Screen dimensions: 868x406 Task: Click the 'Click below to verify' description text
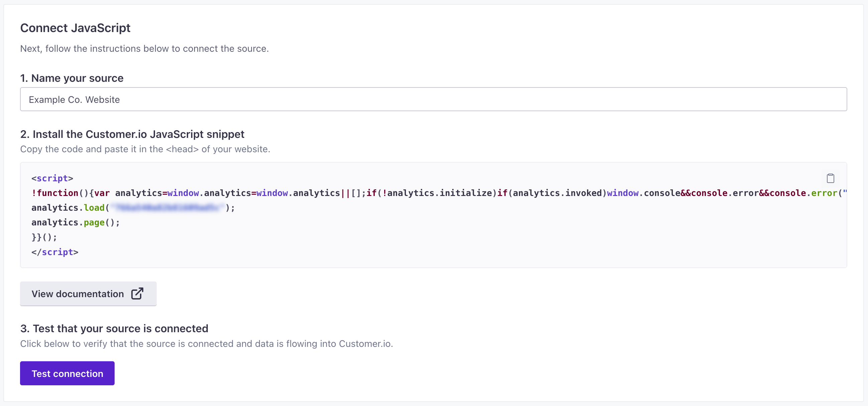click(x=206, y=344)
